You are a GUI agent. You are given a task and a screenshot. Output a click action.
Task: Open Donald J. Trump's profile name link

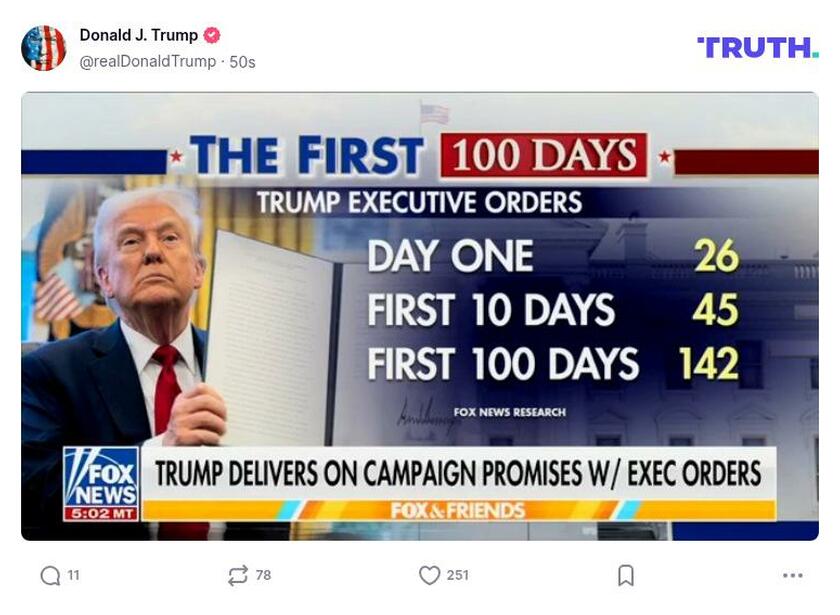[x=137, y=31]
